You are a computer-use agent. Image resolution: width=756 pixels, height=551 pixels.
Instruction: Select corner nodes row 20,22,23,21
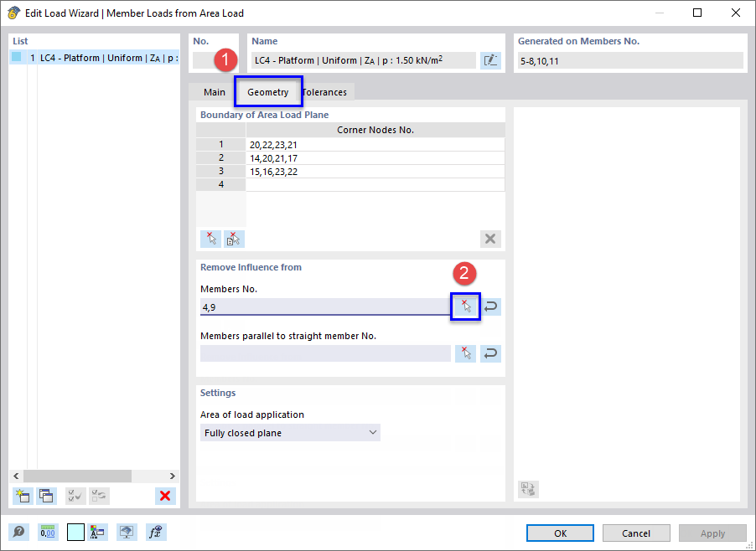pyautogui.click(x=375, y=145)
